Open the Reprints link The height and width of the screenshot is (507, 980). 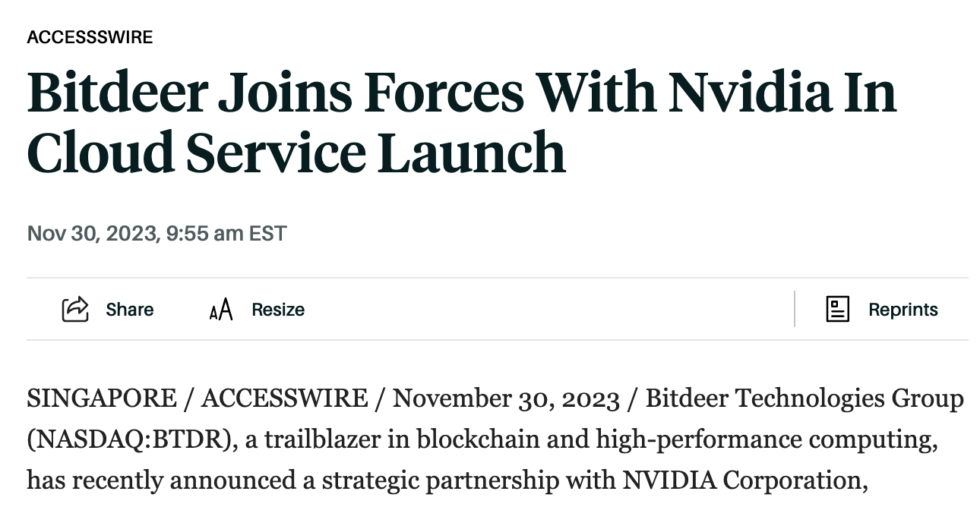[903, 310]
